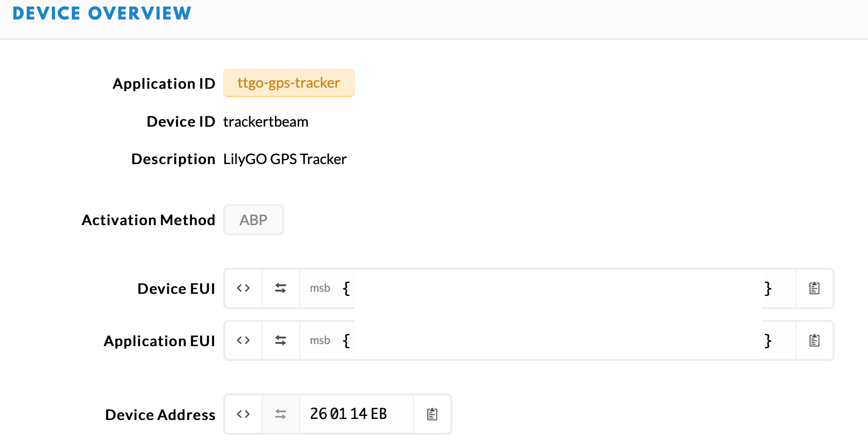Select the LilyGO GPS Tracker description
868x441 pixels.
(285, 159)
